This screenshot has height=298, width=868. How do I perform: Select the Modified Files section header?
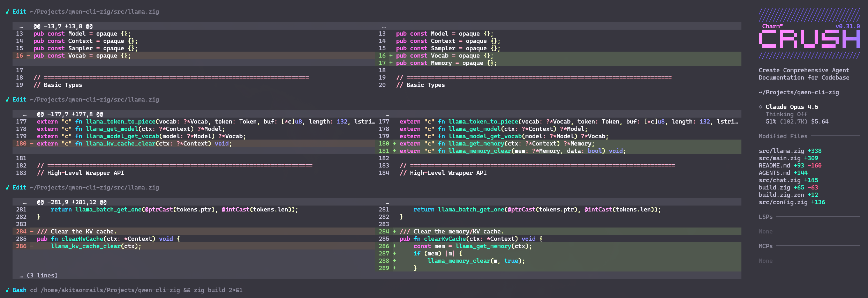point(783,136)
